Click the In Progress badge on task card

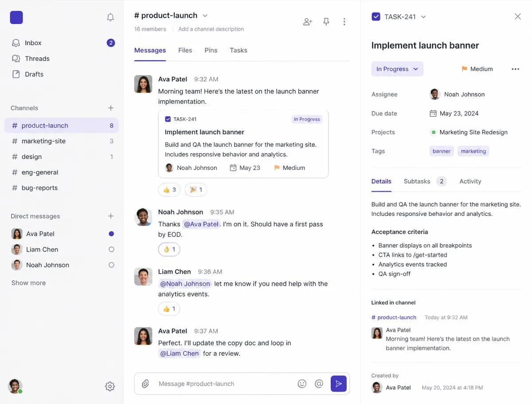[307, 119]
